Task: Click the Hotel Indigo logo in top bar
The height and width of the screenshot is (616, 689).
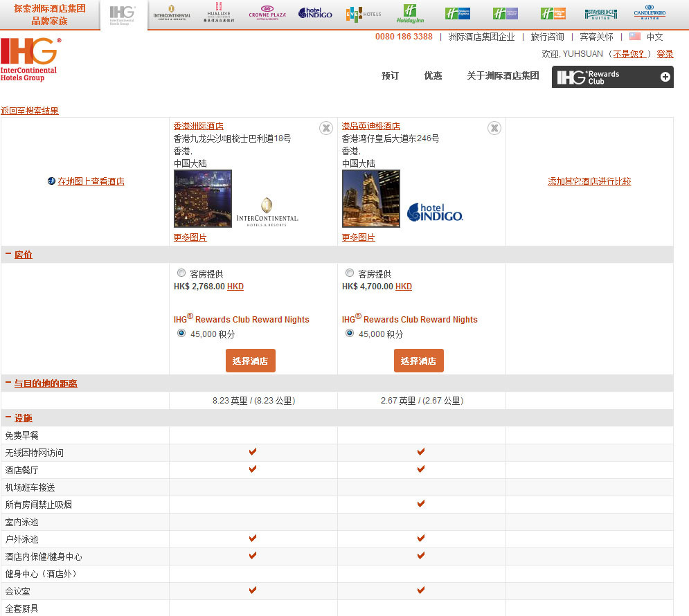Action: 315,13
